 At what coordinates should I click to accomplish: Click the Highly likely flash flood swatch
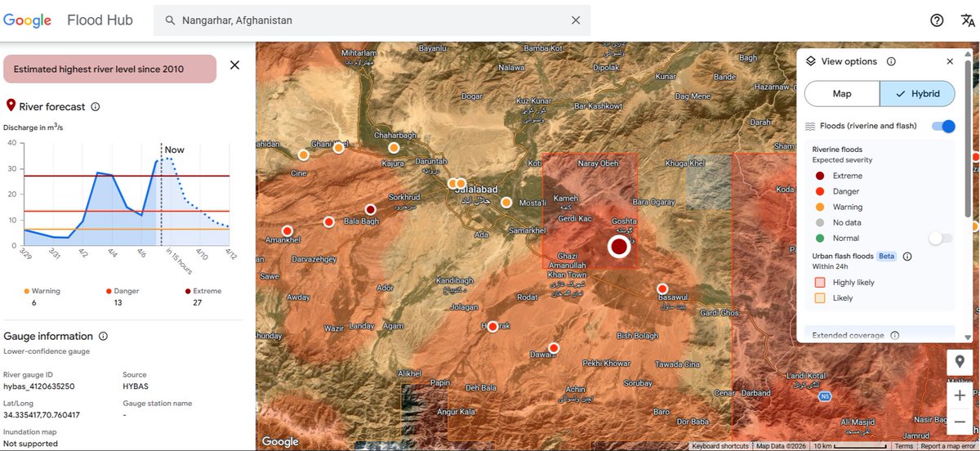point(820,282)
